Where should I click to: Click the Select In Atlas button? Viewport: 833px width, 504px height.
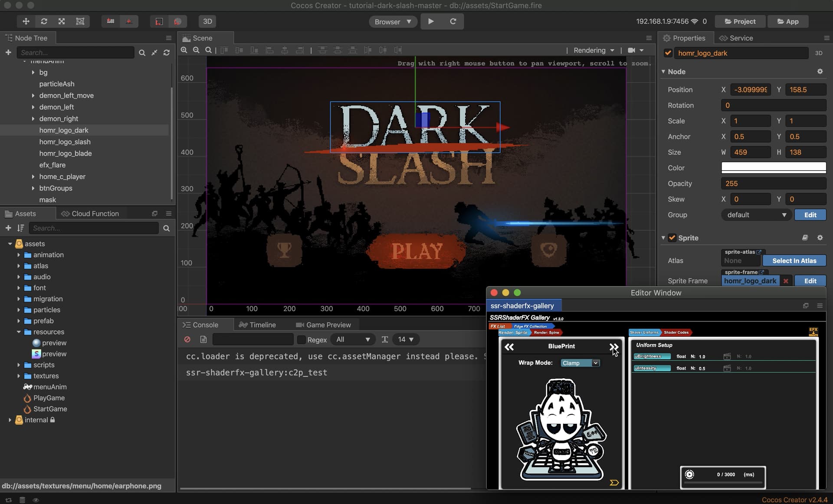tap(794, 261)
